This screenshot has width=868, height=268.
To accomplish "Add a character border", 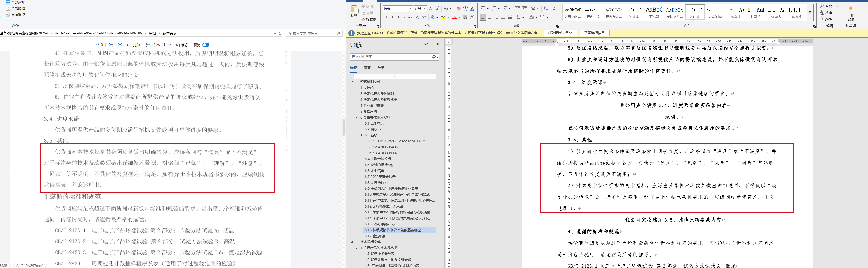I will point(472,8).
